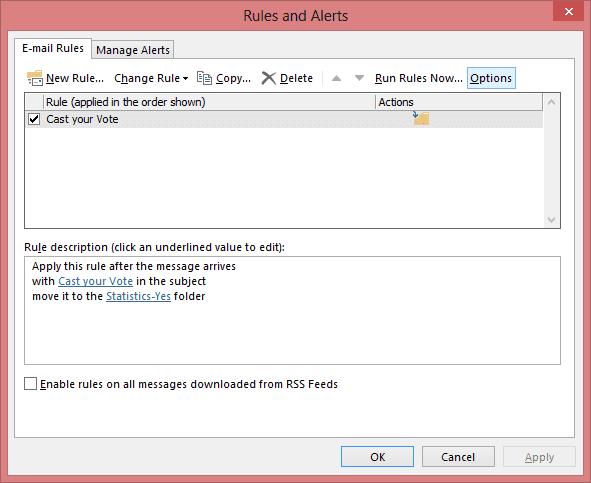Edit the Cast your Vote subject link
The image size is (591, 483).
95,281
